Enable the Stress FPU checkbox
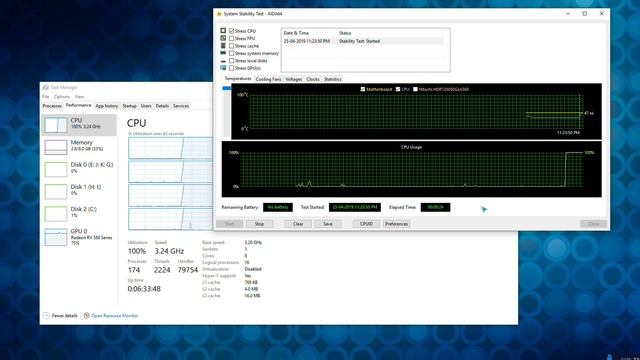 coord(231,38)
